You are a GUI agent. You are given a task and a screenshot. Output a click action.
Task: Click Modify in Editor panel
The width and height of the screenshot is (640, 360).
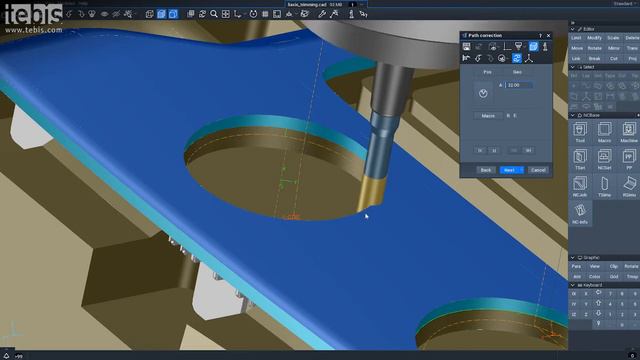(594, 38)
